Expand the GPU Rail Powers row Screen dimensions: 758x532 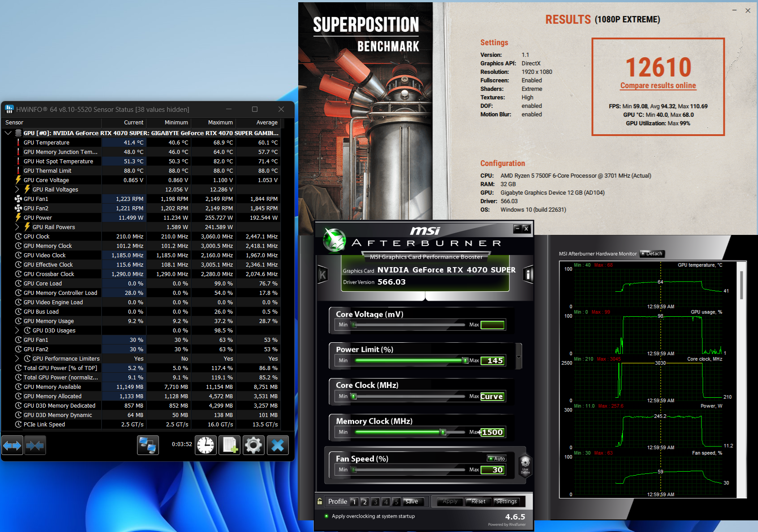(x=17, y=227)
